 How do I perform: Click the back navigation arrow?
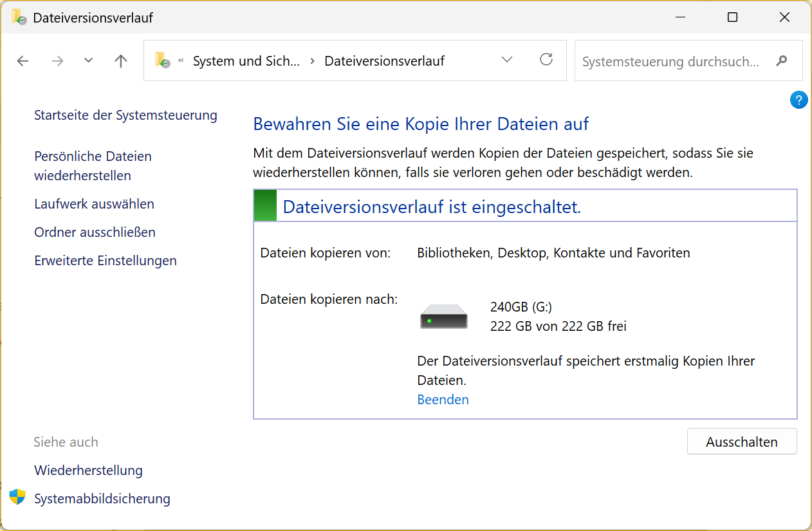(x=23, y=61)
